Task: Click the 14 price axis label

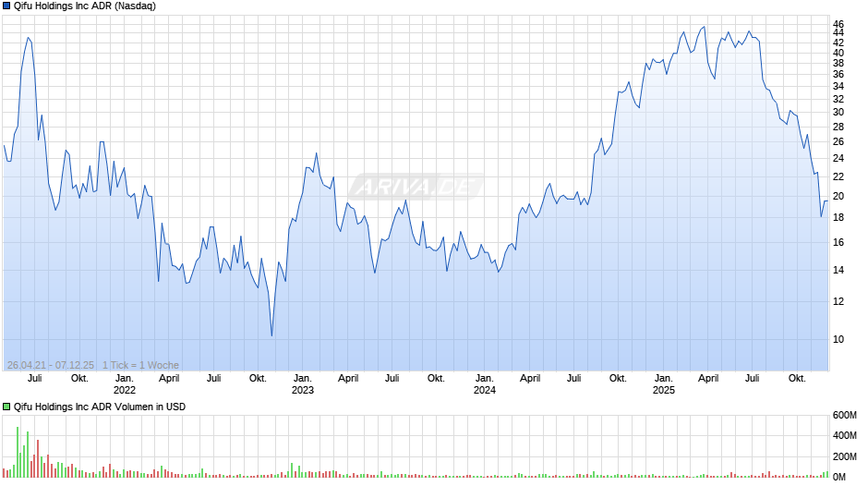Action: pos(838,271)
